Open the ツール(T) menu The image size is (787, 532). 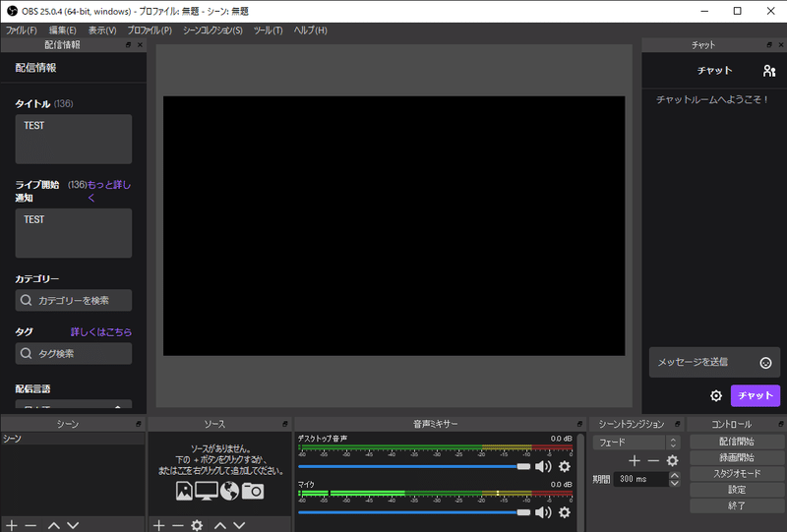pyautogui.click(x=268, y=30)
